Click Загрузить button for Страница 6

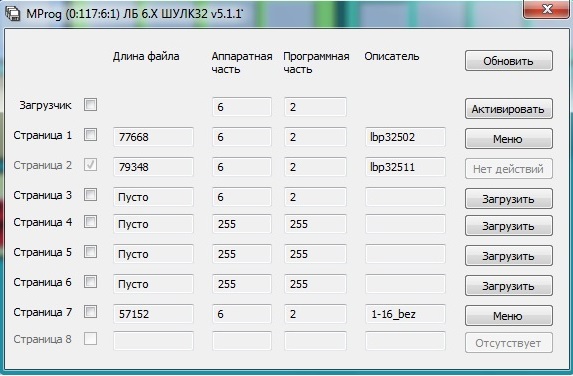(x=509, y=285)
